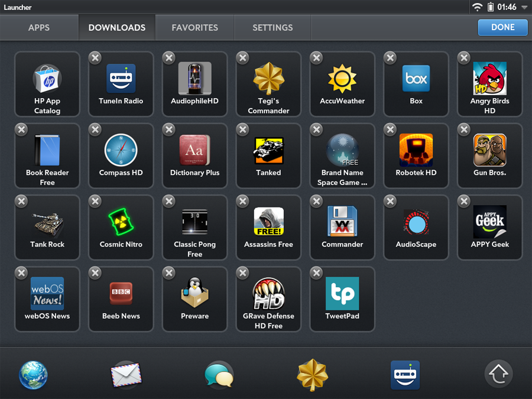Remove Cosmic Nitro with X badge
Screen dimensions: 532x399
pyautogui.click(x=95, y=202)
